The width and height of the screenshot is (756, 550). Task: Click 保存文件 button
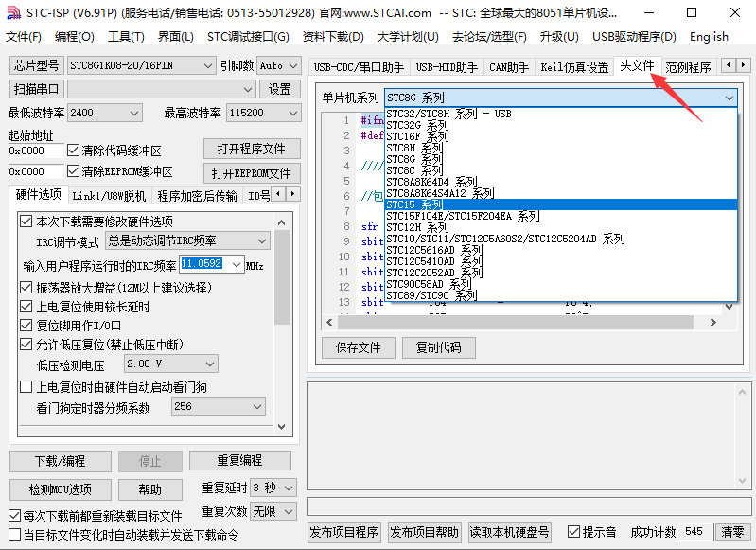(359, 347)
